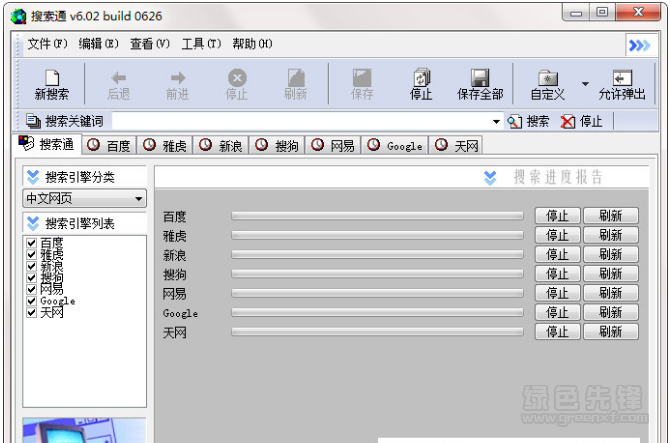Open the 文件(F) menu
Screen dimensions: 670x443
coord(47,44)
